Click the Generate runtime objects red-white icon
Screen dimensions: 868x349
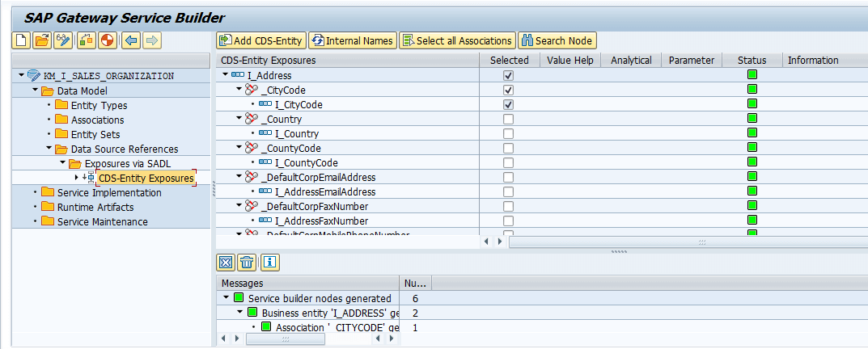pyautogui.click(x=108, y=40)
